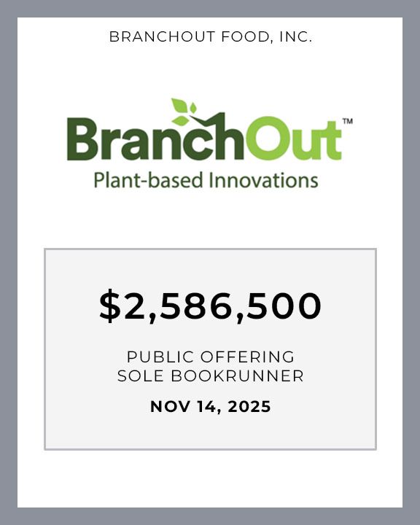
Task: Select the word "FOOD," in the top heading
Action: coord(247,37)
